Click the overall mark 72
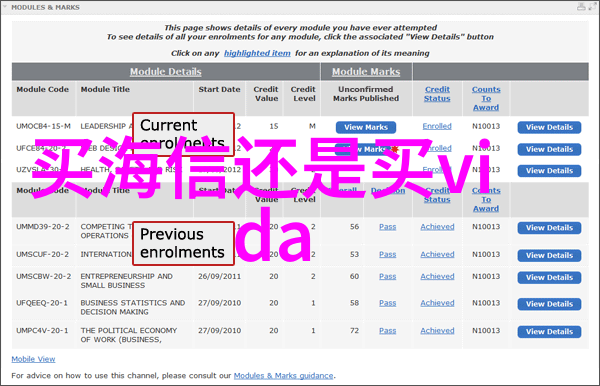The image size is (600, 386). pyautogui.click(x=354, y=331)
